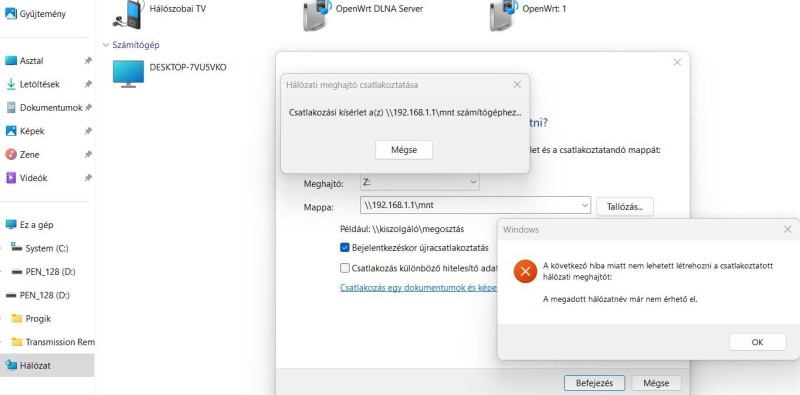Open the Videók video icon
Image resolution: width=800 pixels, height=395 pixels.
point(11,178)
